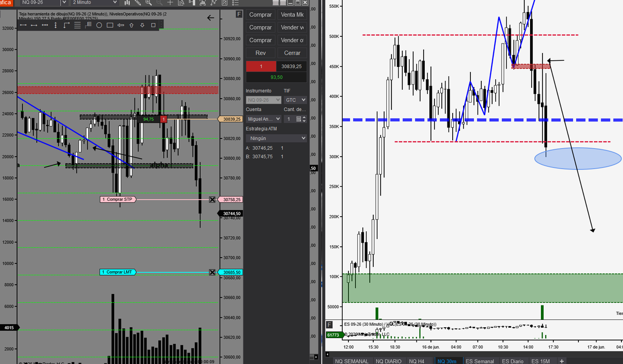This screenshot has height=364, width=623.
Task: Select the vertical line drawing tool
Action: click(x=56, y=25)
